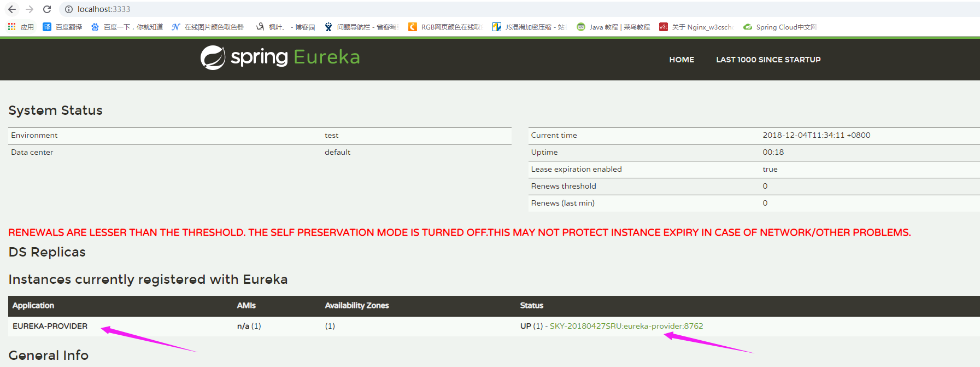Click the DS Replicas heading
Image resolution: width=980 pixels, height=367 pixels.
click(x=47, y=252)
